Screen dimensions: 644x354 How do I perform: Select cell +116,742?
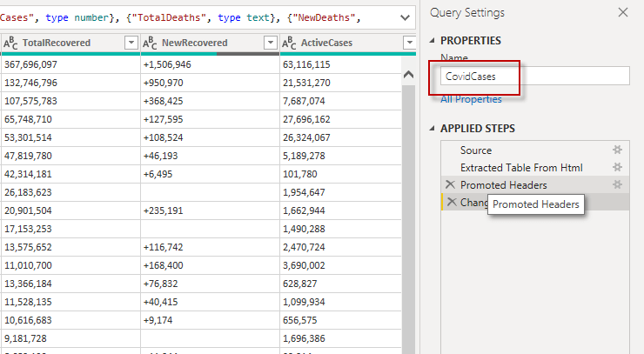pyautogui.click(x=210, y=247)
